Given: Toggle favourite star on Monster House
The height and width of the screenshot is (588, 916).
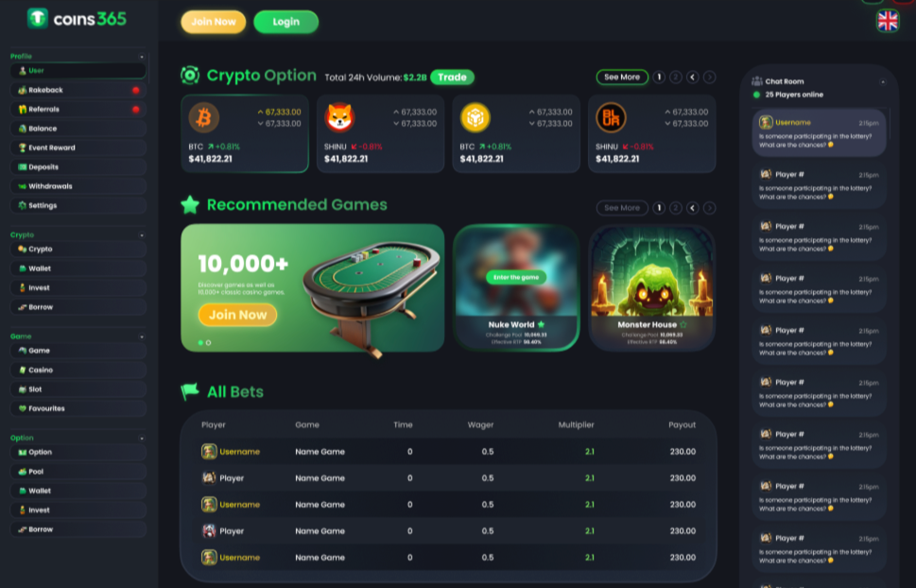Looking at the screenshot, I should coord(683,324).
